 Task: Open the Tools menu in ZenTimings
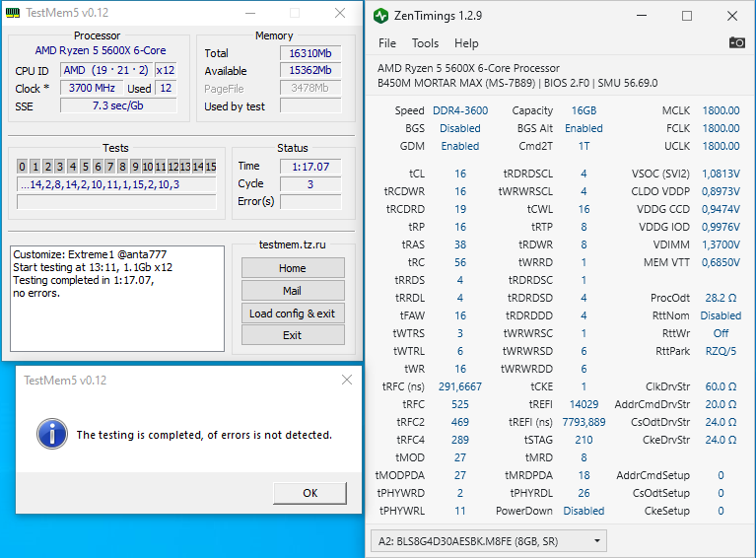(425, 43)
